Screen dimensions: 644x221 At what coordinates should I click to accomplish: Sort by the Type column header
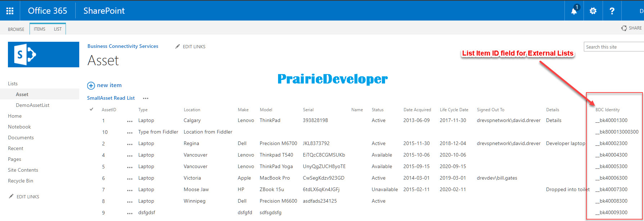point(143,110)
